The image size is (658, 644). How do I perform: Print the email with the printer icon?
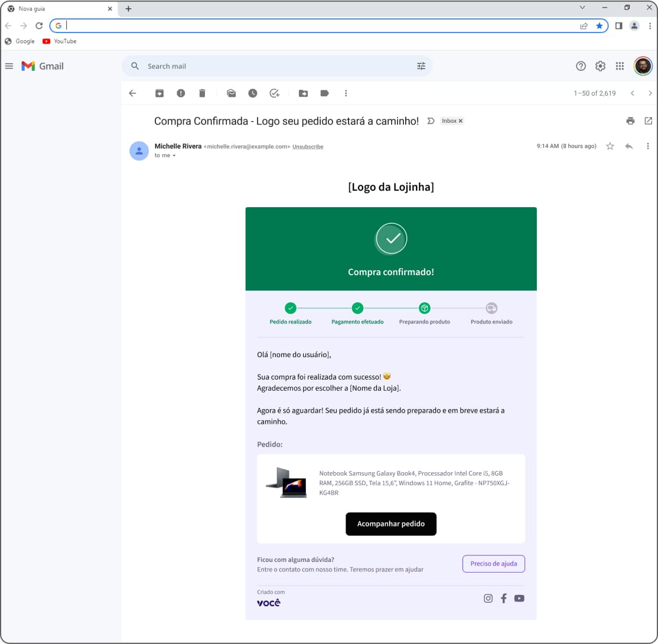pyautogui.click(x=630, y=121)
